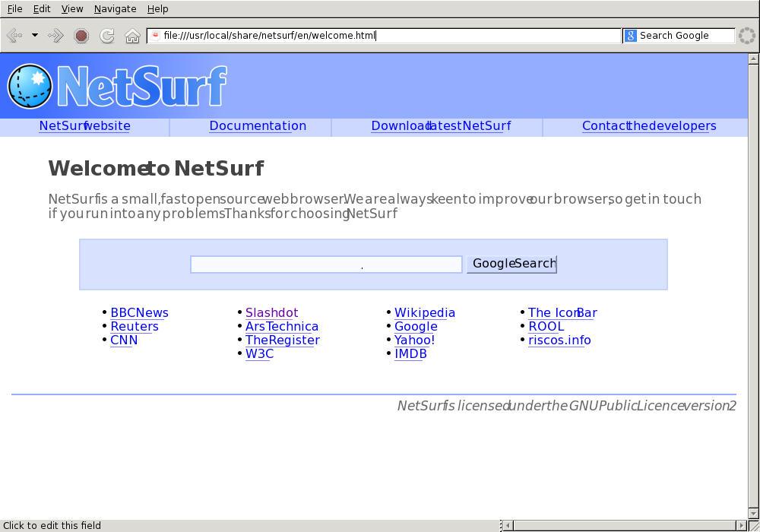This screenshot has width=760, height=532.
Task: Go to the Home page icon
Action: [x=132, y=36]
